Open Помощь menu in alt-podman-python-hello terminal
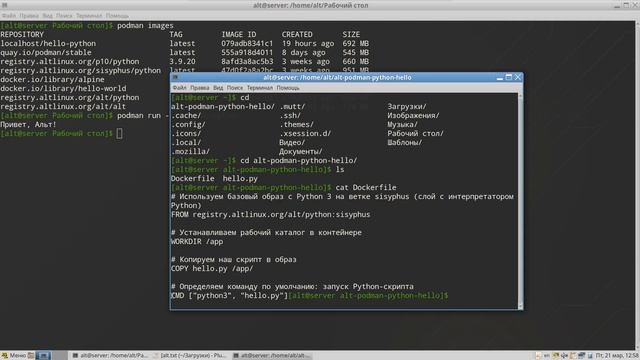The height and width of the screenshot is (360, 640). [x=288, y=88]
